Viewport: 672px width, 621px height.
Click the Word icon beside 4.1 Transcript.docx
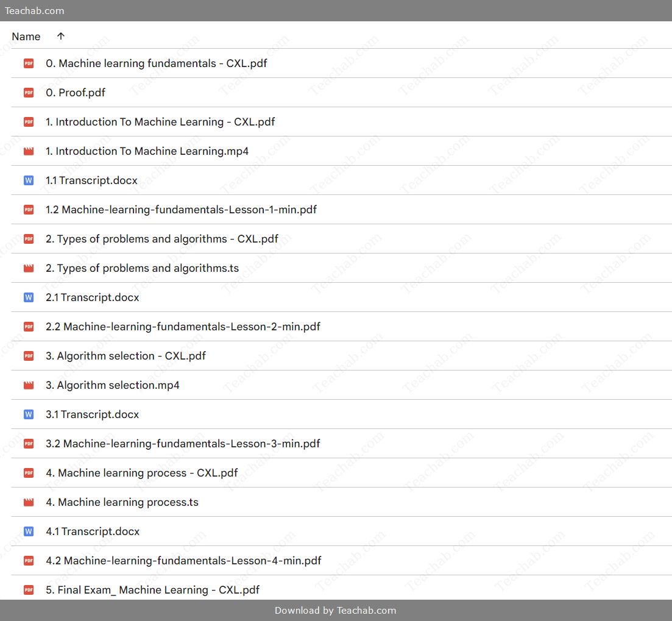pos(29,531)
